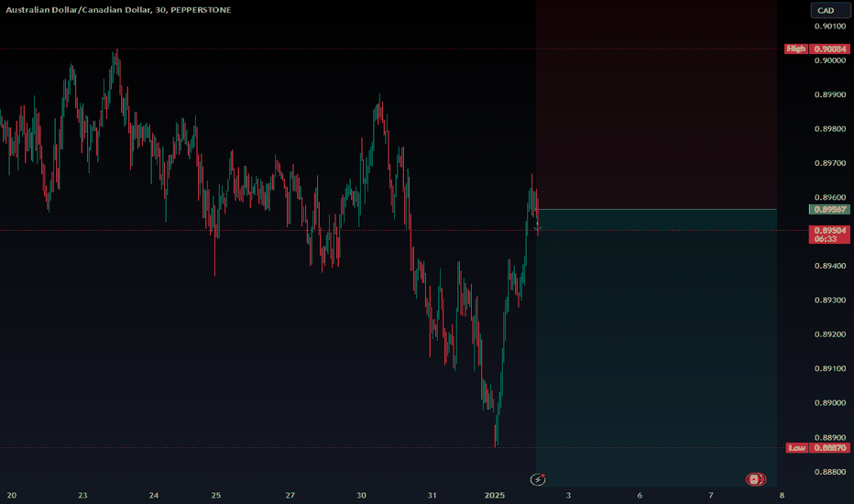Click the 25 date label on time axis
Image resolution: width=854 pixels, height=504 pixels.
pyautogui.click(x=215, y=495)
